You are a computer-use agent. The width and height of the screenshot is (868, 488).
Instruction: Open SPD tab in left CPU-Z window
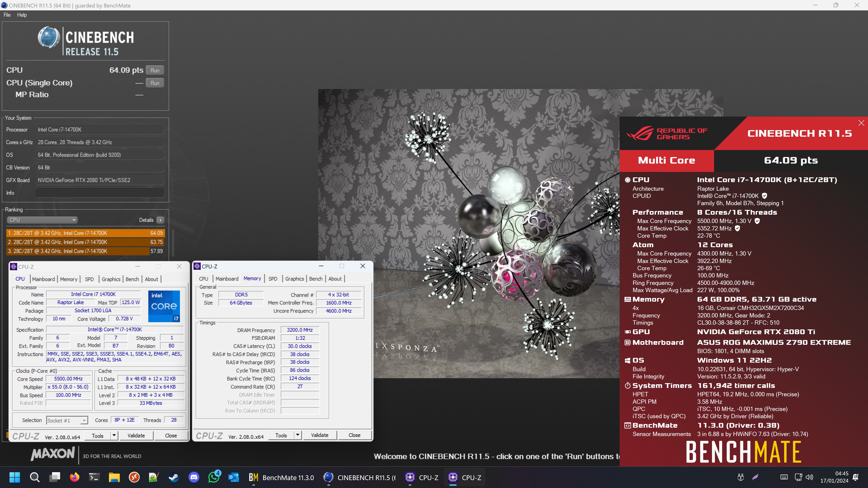89,279
